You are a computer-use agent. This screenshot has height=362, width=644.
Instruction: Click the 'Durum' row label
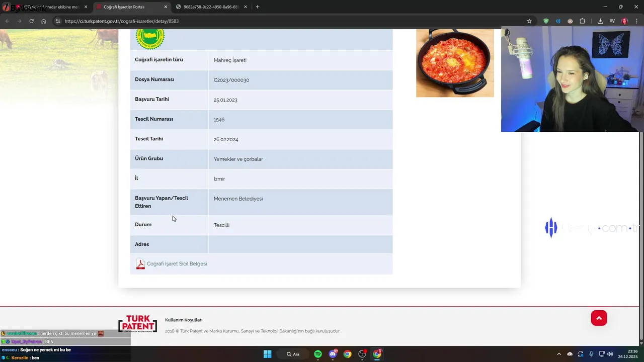pos(143,225)
